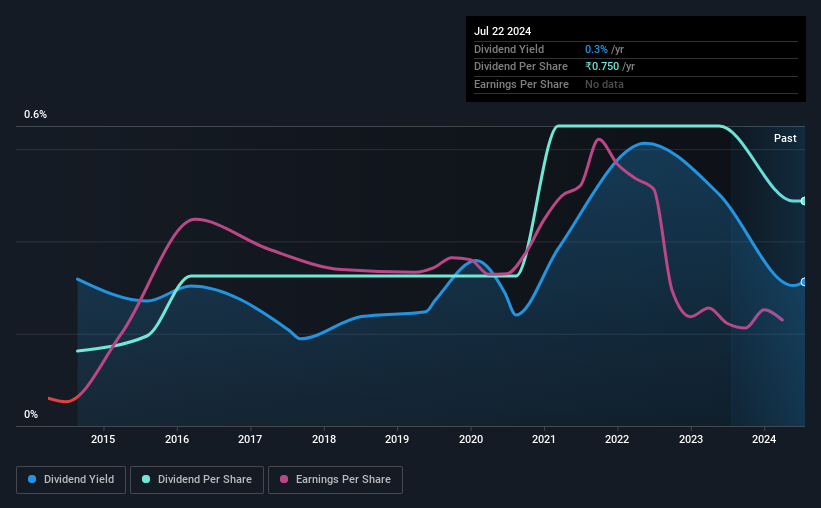
Task: Click the 2016 x-axis label
Action: point(177,439)
